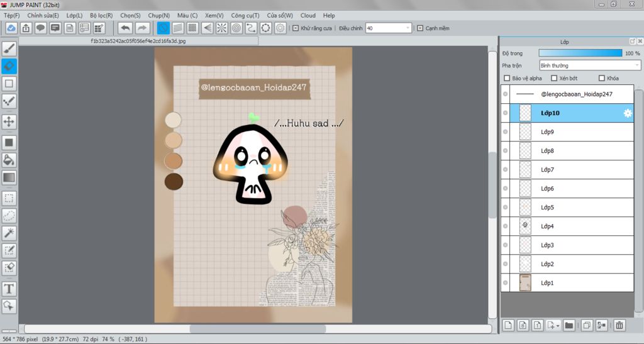Viewport: 644px width, 344px height.
Task: Select the filled square Fill tool
Action: click(x=9, y=143)
